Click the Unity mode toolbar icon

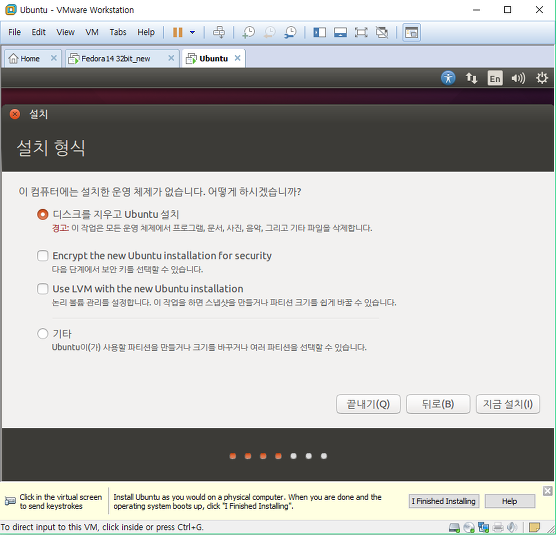click(x=382, y=32)
